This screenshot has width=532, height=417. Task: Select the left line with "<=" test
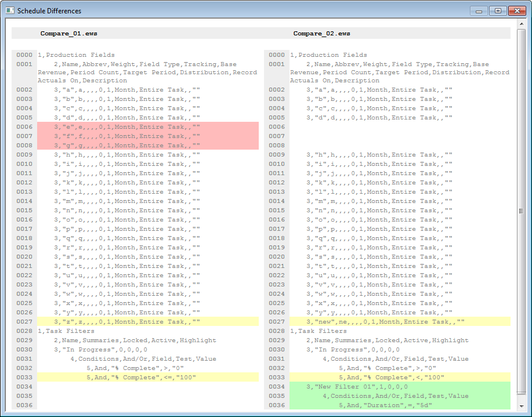tap(141, 378)
